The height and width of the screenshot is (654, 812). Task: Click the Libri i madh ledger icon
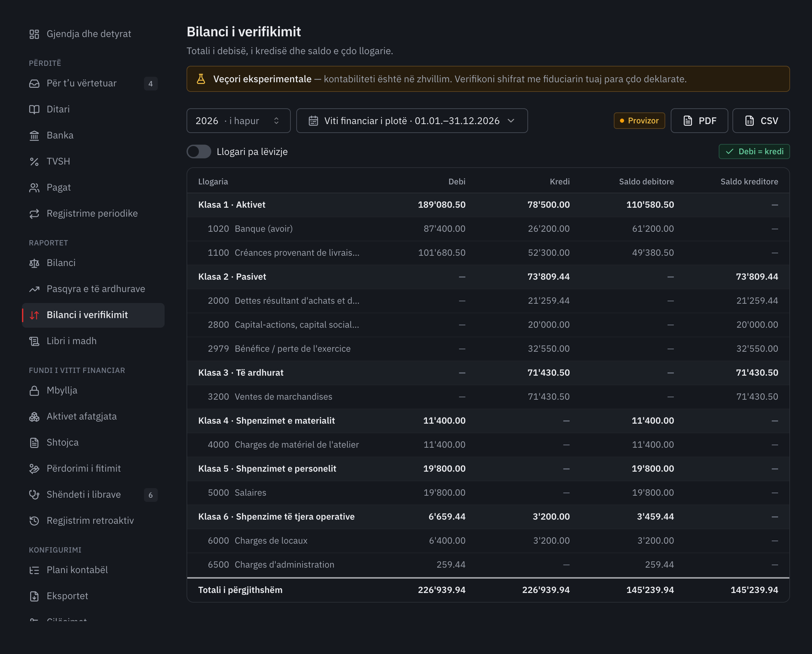[34, 341]
